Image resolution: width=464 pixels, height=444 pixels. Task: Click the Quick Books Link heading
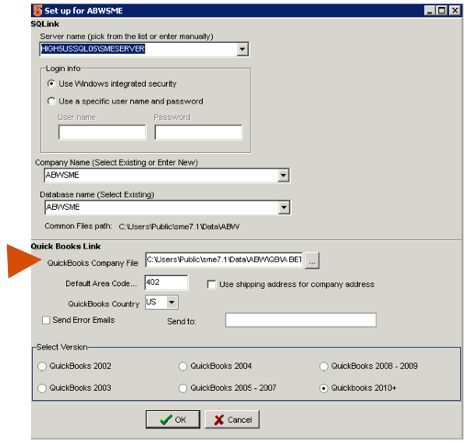(x=66, y=246)
